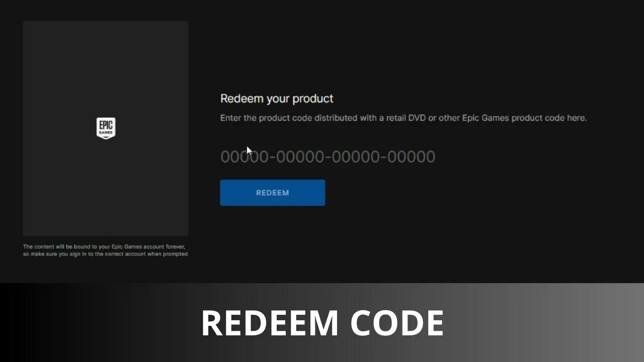
Task: Click the word GAMES inside the Epic logo
Action: 106,133
